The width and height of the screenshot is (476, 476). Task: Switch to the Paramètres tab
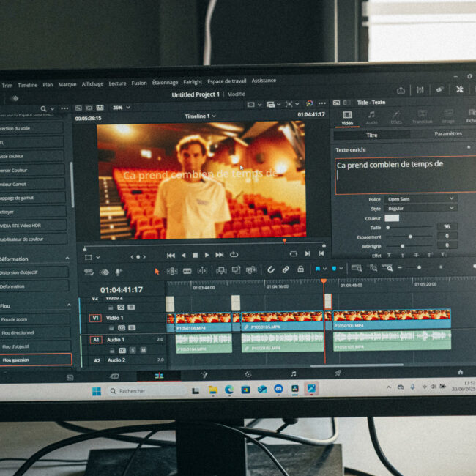tap(447, 134)
